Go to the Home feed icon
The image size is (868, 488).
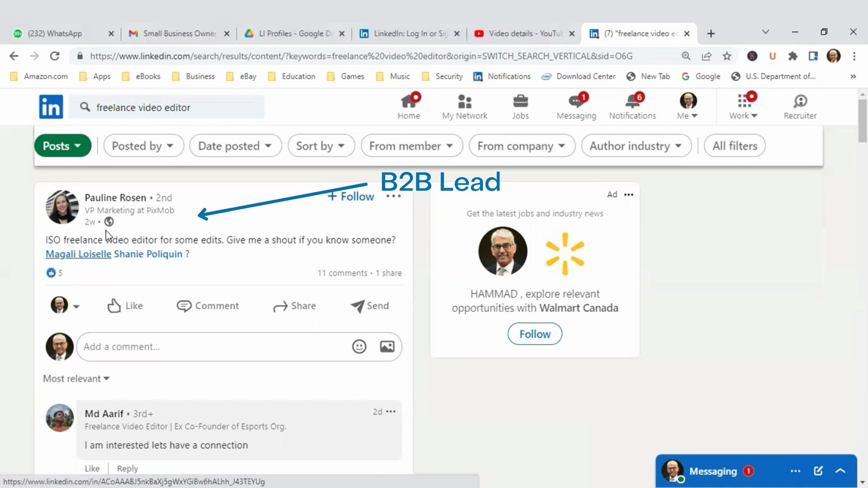point(409,107)
